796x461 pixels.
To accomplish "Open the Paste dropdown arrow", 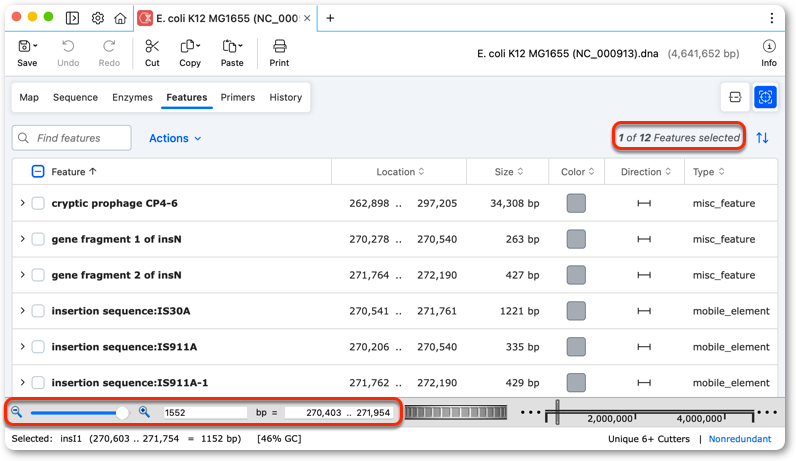I will 240,46.
